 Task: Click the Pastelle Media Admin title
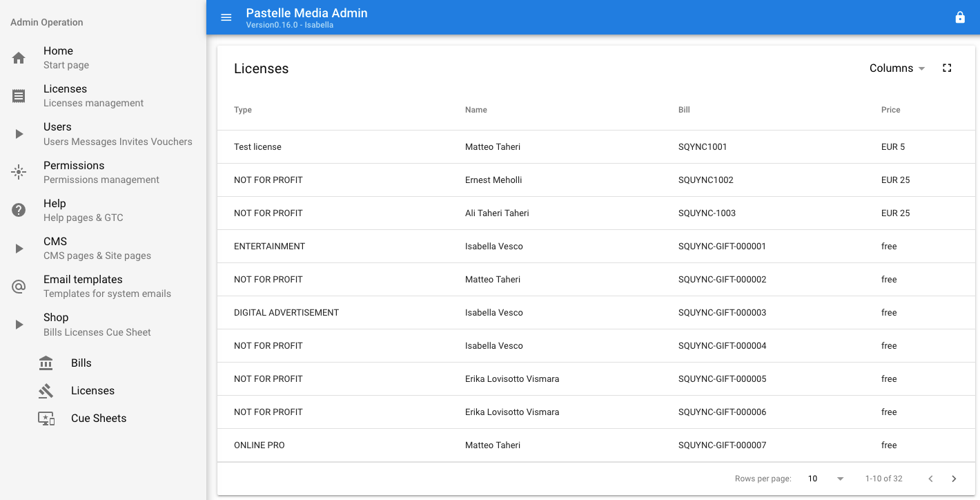(306, 13)
